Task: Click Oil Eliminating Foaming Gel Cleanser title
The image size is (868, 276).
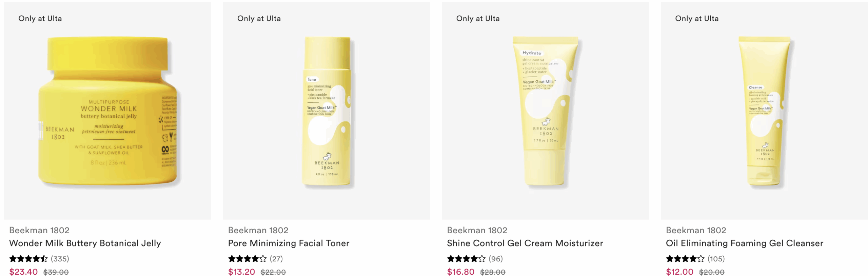Action: tap(745, 243)
